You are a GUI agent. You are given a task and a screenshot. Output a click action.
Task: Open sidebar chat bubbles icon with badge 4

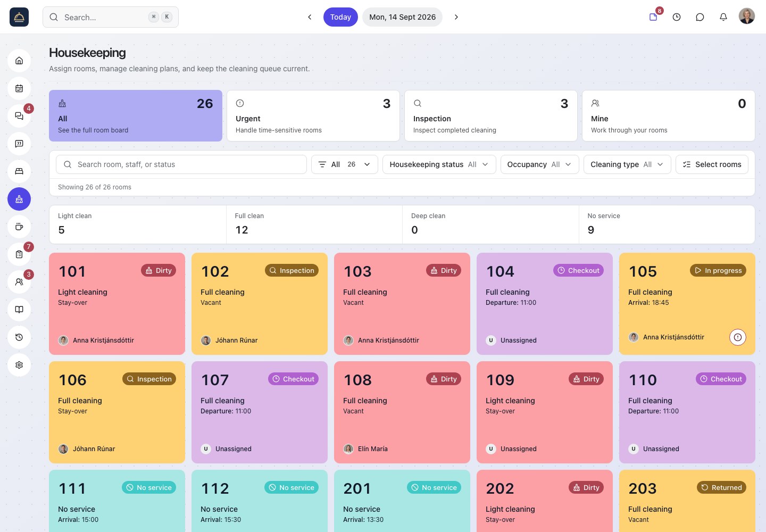click(x=19, y=116)
